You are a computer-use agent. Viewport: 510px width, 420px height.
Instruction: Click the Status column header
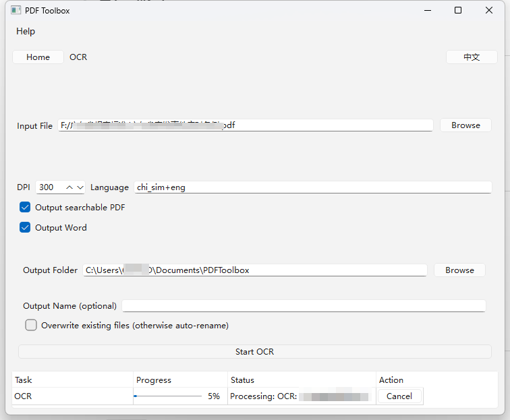point(302,380)
